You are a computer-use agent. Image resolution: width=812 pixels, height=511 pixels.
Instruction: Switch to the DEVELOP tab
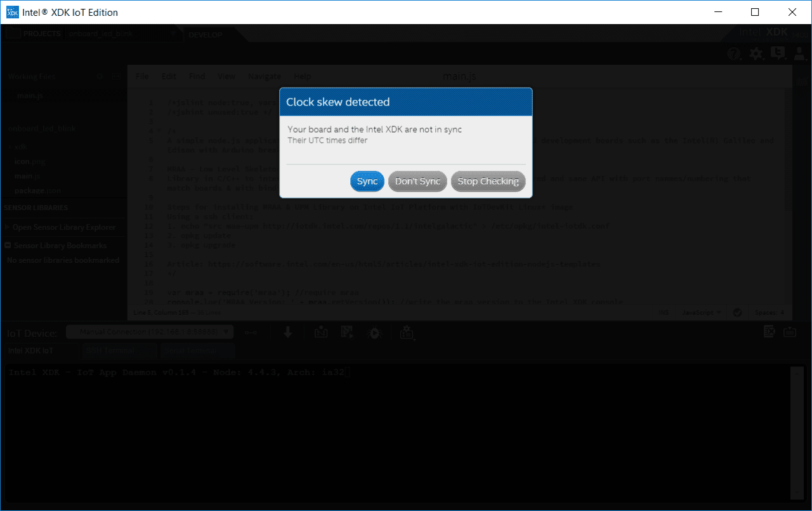pyautogui.click(x=206, y=34)
